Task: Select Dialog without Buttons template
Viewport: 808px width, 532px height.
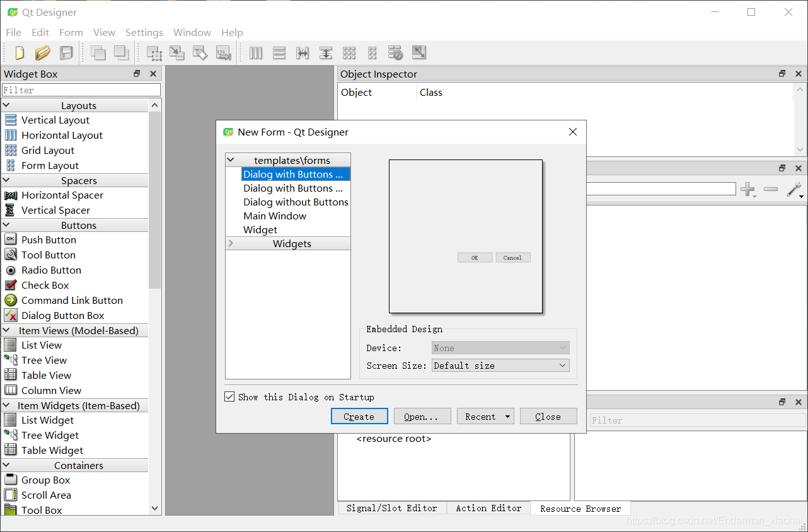Action: point(296,202)
